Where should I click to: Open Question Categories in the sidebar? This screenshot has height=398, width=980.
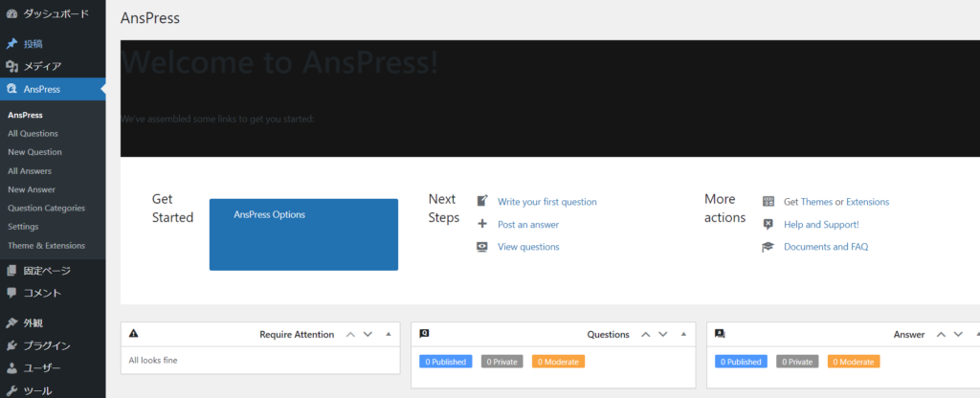tap(46, 208)
